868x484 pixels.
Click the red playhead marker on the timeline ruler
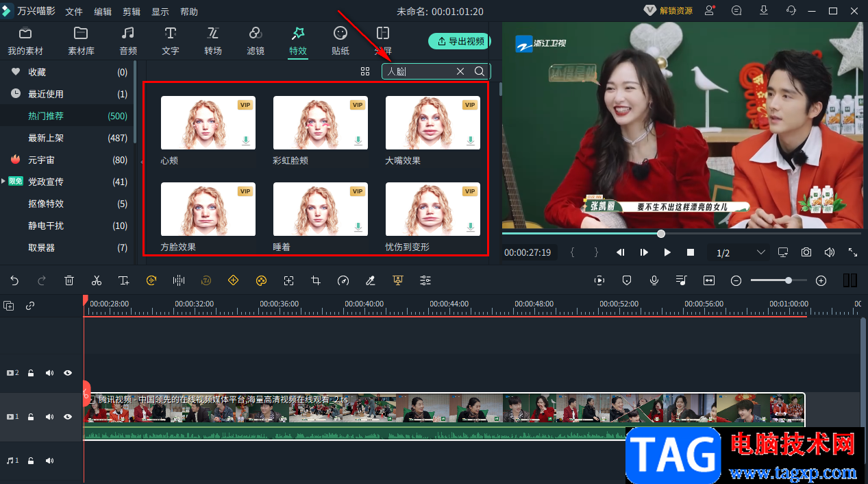click(x=85, y=300)
